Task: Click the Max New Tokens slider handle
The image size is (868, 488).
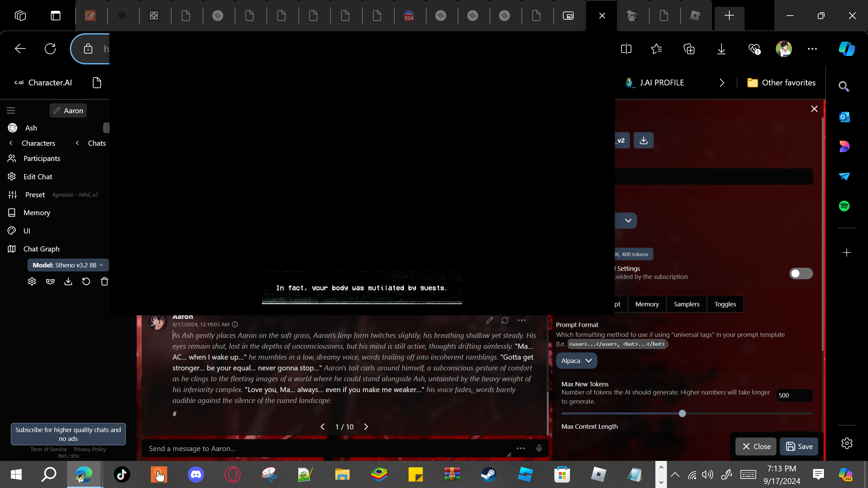Action: [x=683, y=413]
